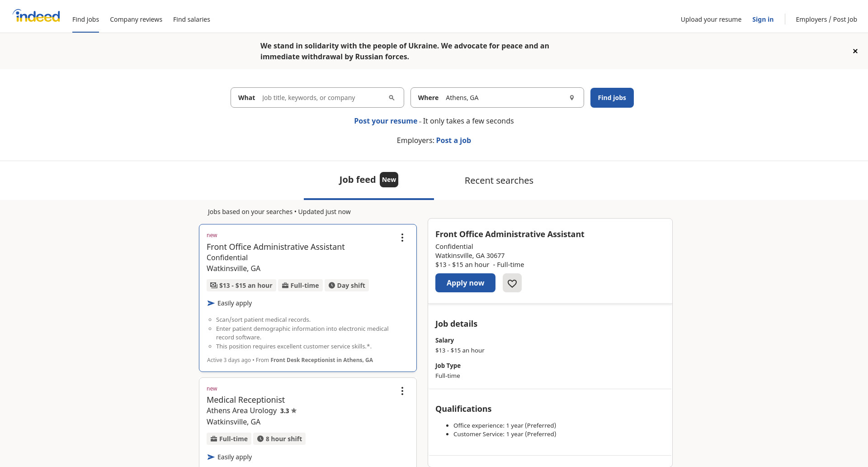This screenshot has height=467, width=868.
Task: Click the Find jobs search button
Action: click(612, 98)
